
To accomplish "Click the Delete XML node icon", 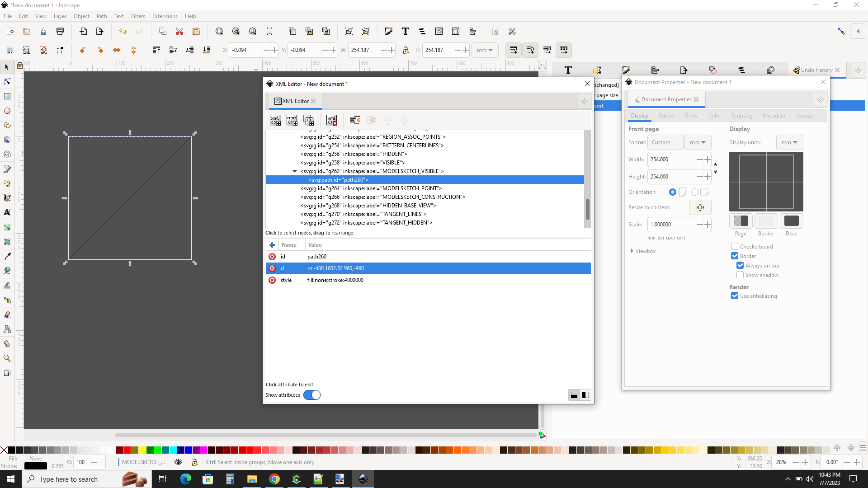I will click(332, 120).
